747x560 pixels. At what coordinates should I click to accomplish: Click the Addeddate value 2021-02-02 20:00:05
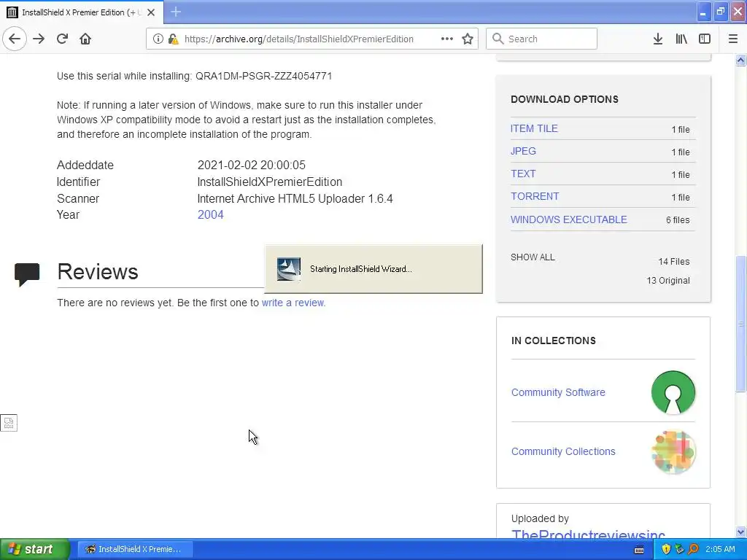252,166
